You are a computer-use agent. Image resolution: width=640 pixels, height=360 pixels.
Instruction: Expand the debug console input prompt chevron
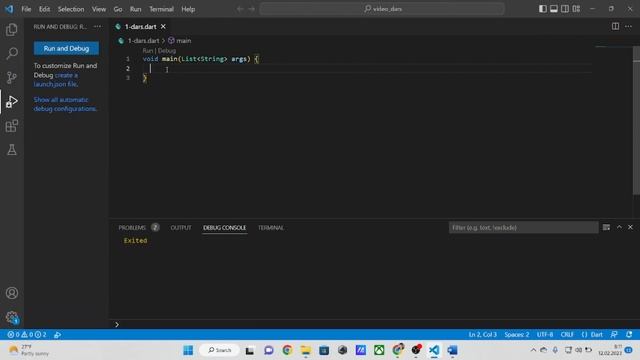pyautogui.click(x=117, y=324)
